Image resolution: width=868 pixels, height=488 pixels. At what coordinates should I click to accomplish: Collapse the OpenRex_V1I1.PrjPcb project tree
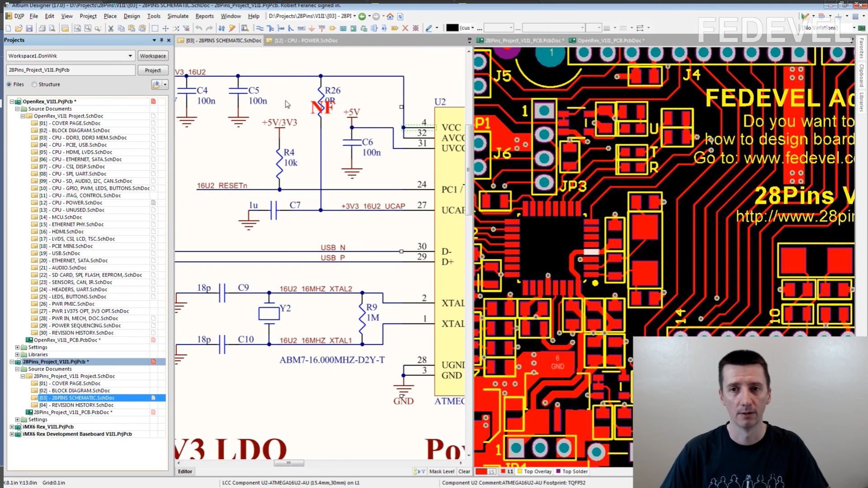click(12, 102)
